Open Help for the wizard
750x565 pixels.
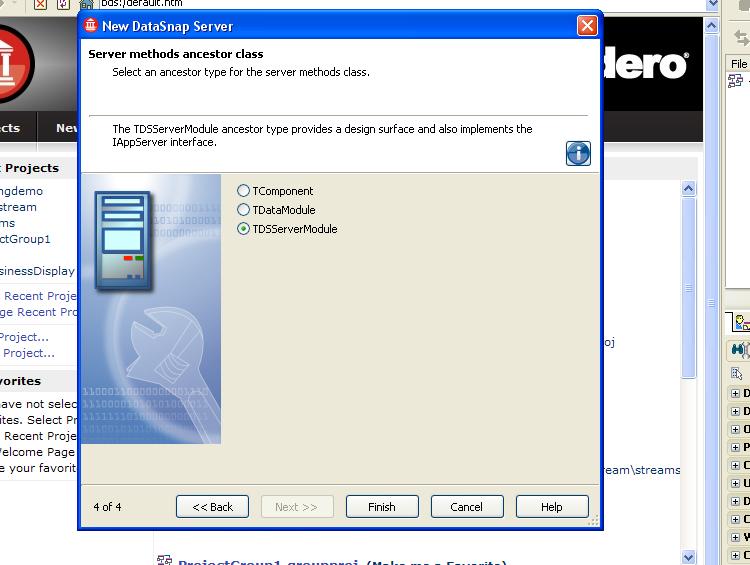point(551,507)
